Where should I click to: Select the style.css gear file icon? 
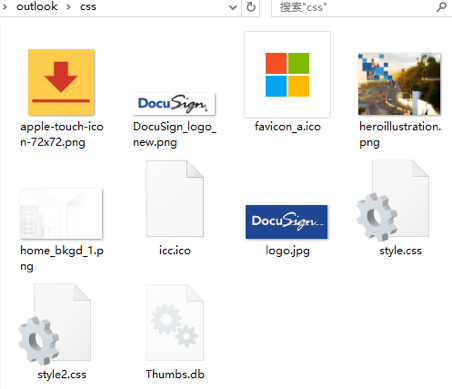pos(393,200)
